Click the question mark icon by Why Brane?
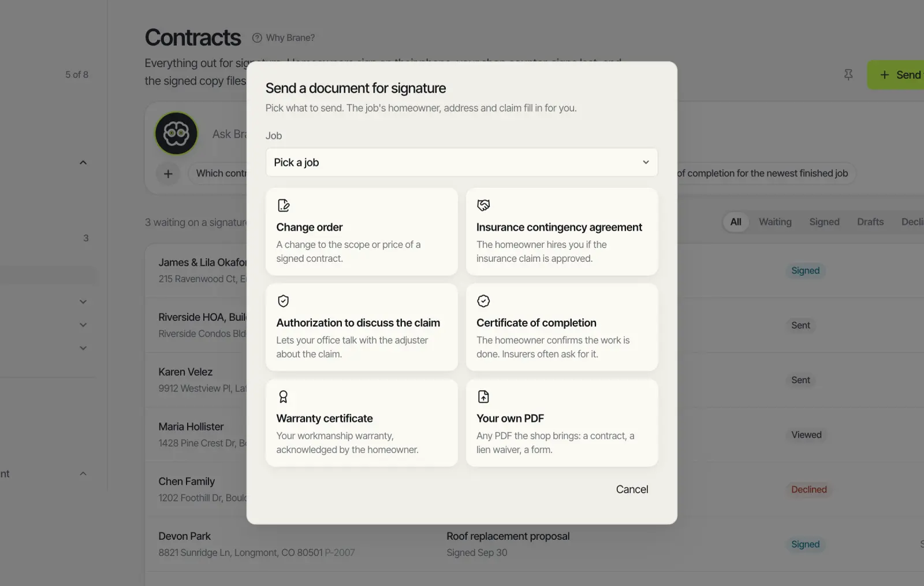Viewport: 924px width, 586px height. (x=257, y=38)
